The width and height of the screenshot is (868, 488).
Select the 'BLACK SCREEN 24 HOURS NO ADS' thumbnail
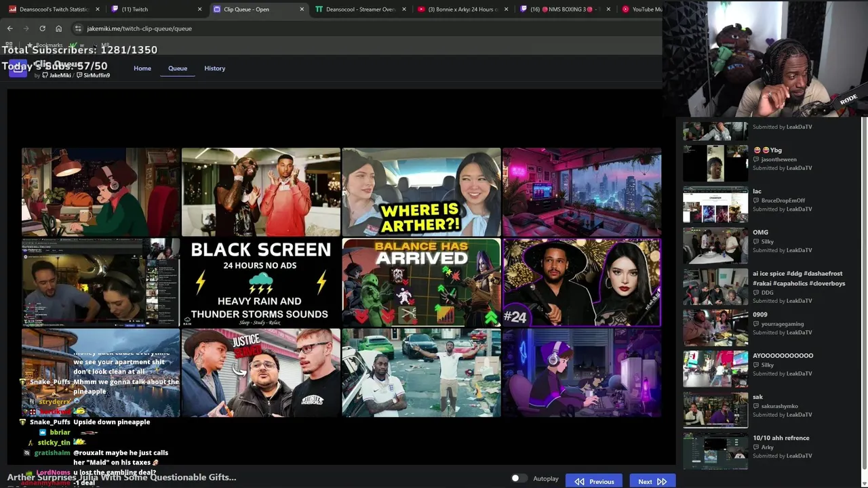pyautogui.click(x=261, y=283)
